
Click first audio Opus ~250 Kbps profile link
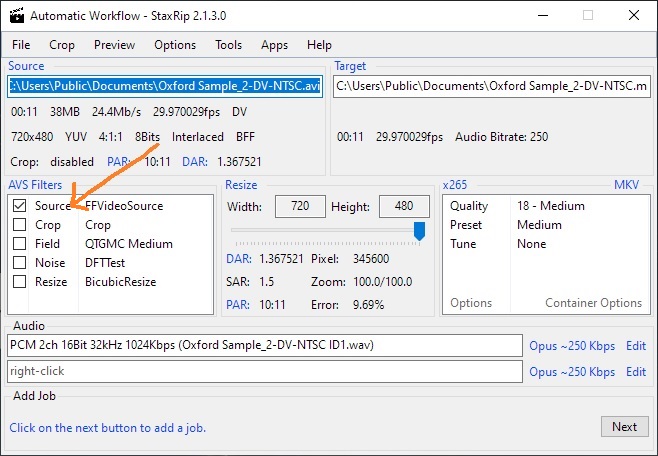(572, 346)
